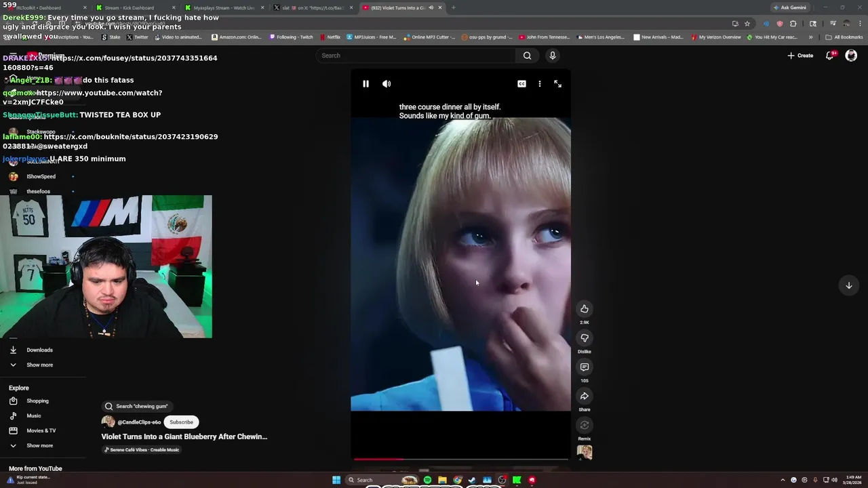The image size is (868, 488).
Task: Click the Create button
Action: (800, 56)
